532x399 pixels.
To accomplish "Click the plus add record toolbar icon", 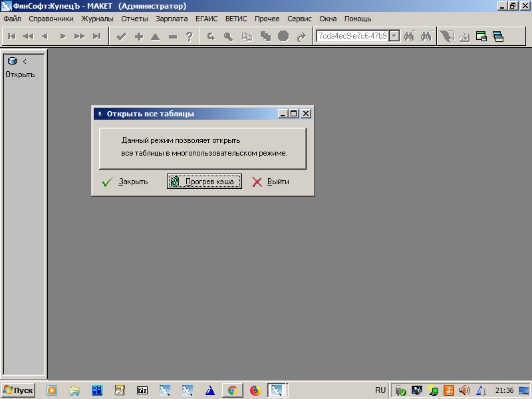I will (x=139, y=37).
